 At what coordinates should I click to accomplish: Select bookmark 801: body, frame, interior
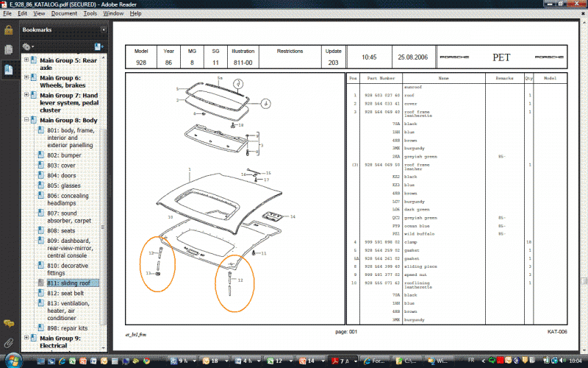coord(71,138)
